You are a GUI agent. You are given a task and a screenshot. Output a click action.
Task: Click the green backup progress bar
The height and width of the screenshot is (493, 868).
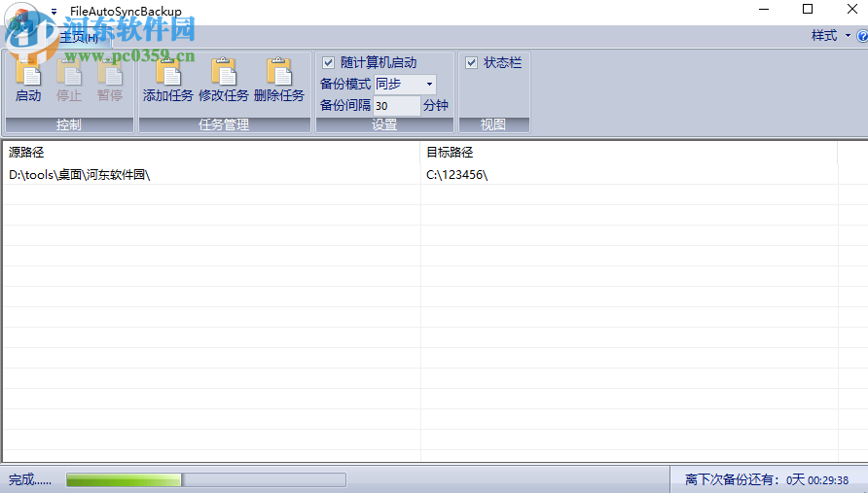(x=206, y=479)
